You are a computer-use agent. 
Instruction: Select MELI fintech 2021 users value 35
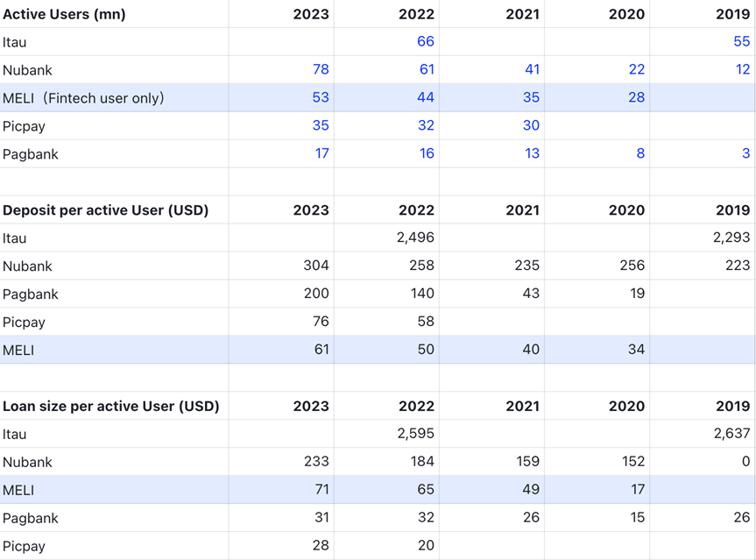(x=532, y=97)
